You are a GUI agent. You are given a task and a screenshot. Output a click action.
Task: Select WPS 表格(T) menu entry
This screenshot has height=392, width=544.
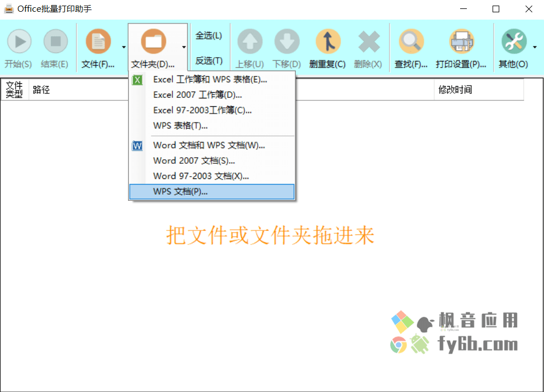click(212, 125)
